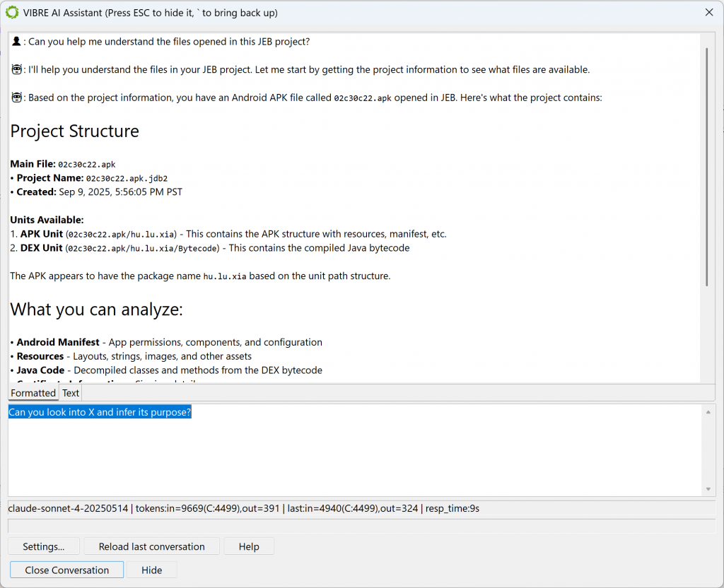724x588 pixels.
Task: Click the 'DEX Unit' list entry
Action: (209, 248)
